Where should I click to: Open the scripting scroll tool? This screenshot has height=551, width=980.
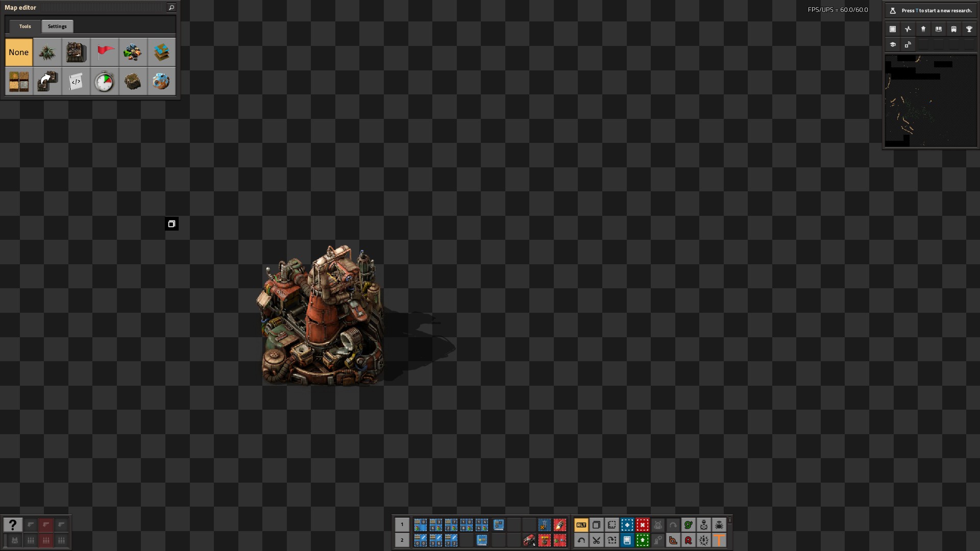[x=76, y=81]
